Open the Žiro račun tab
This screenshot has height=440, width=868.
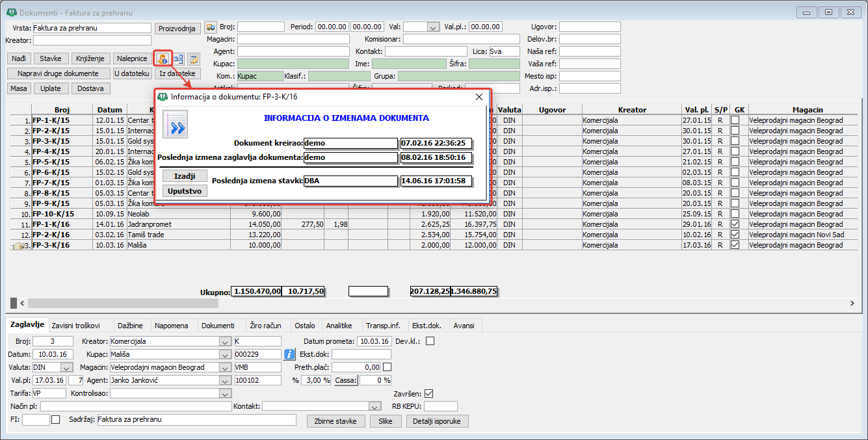(x=266, y=326)
